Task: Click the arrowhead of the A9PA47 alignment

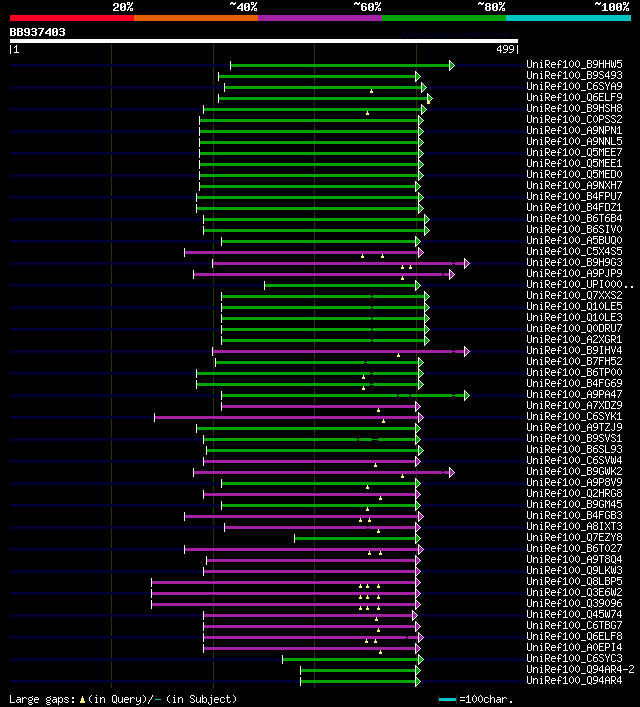Action: click(466, 395)
